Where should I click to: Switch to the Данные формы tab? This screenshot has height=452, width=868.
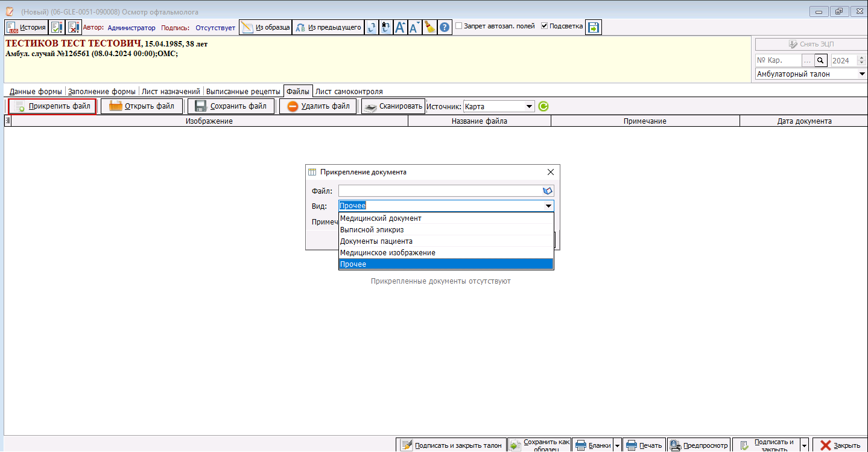(36, 92)
